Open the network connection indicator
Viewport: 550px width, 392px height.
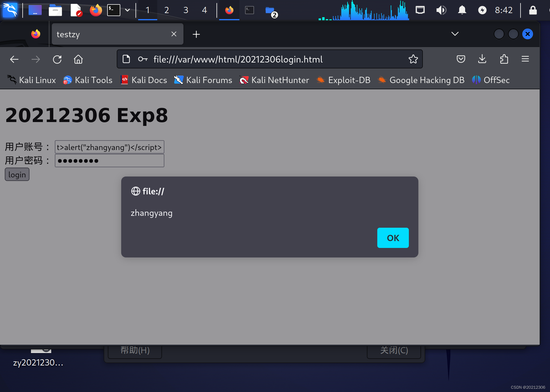(420, 10)
